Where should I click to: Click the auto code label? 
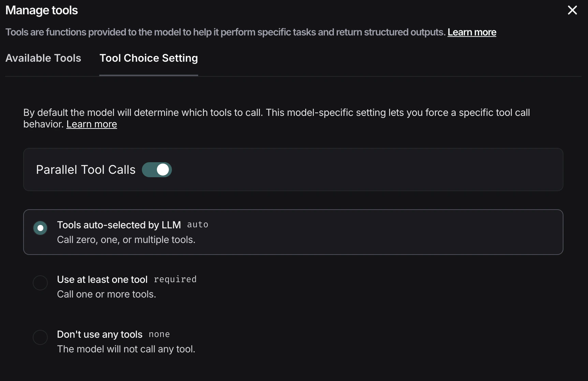pos(198,225)
